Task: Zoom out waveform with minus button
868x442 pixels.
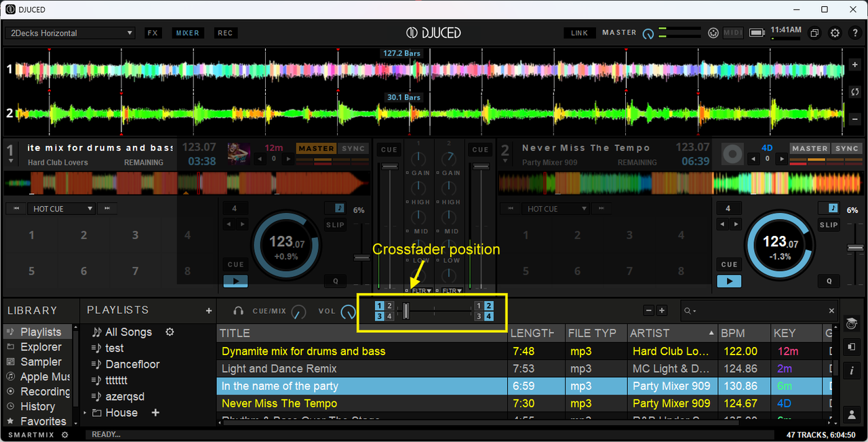Action: coord(854,119)
